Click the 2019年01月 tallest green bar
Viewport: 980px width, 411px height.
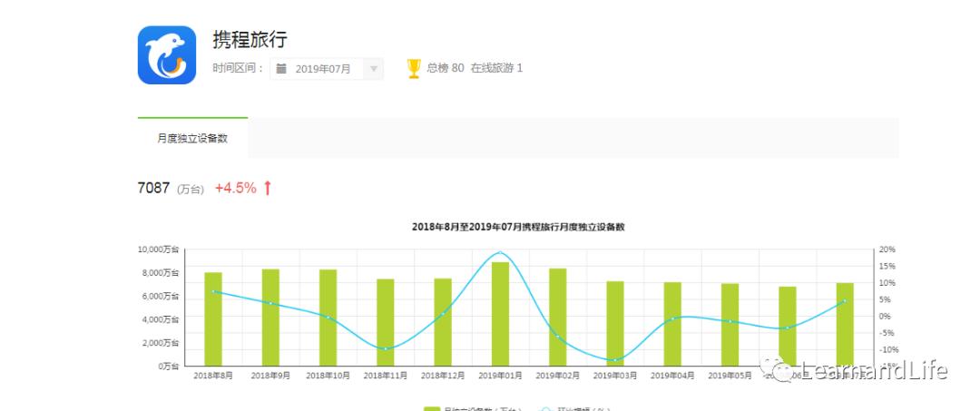500,314
